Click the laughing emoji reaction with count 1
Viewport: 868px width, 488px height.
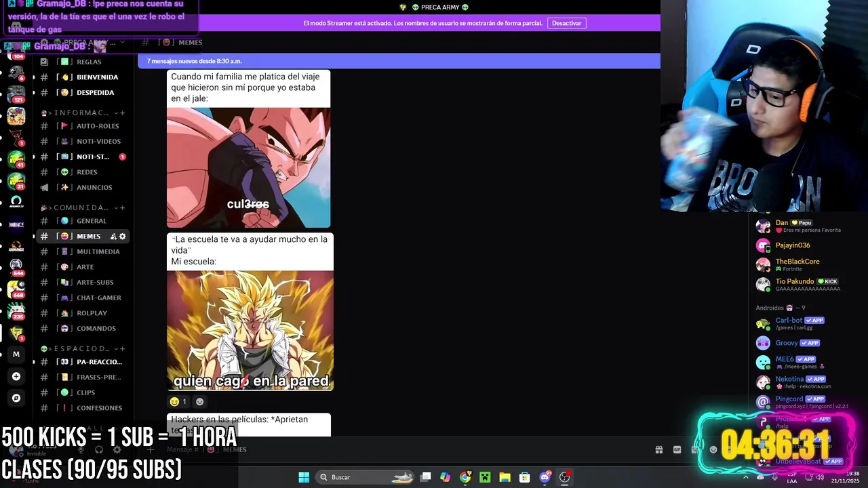point(179,401)
